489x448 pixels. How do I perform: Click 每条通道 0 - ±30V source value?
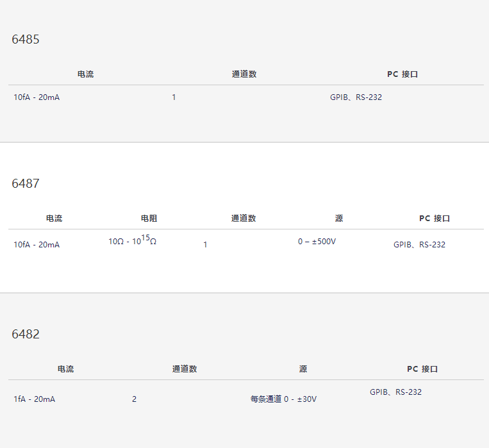pos(283,399)
